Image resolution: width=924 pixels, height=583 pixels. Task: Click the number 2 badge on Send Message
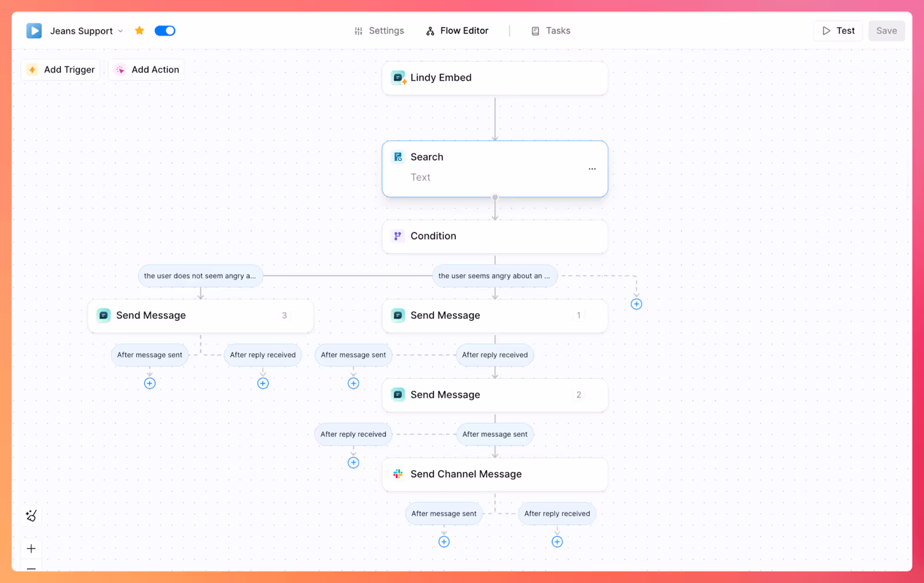(579, 395)
